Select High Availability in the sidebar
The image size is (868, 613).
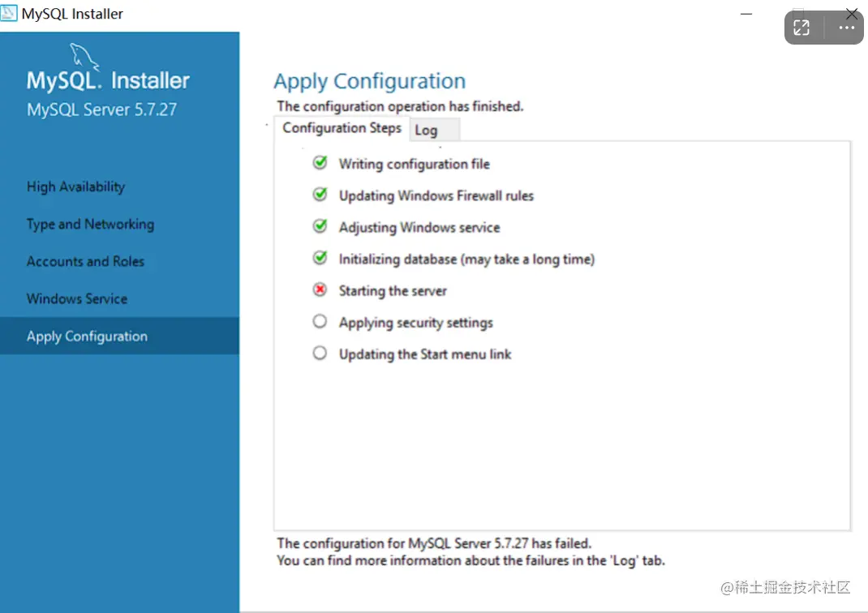coord(75,187)
